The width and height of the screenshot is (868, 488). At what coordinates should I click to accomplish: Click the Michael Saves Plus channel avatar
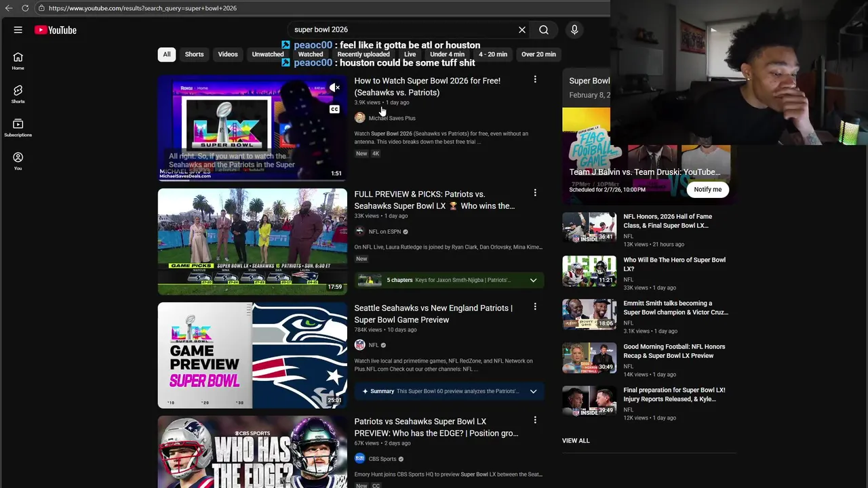359,118
